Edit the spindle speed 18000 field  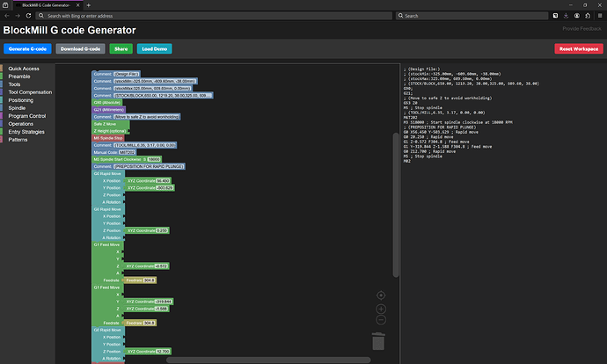tap(154, 159)
